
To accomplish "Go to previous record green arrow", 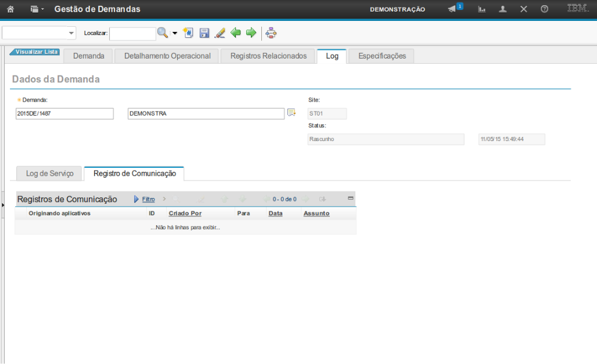I will tap(235, 33).
